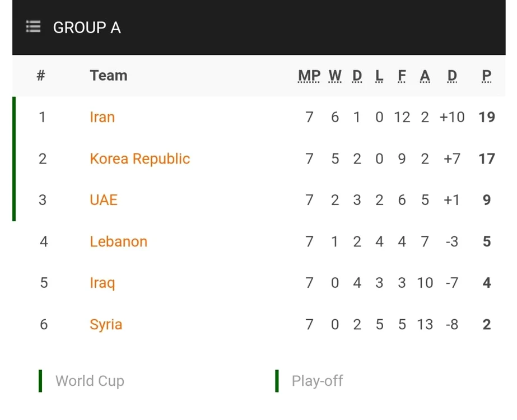Click the World Cup legend label
Viewport: 517px width, 420px height.
tap(90, 381)
